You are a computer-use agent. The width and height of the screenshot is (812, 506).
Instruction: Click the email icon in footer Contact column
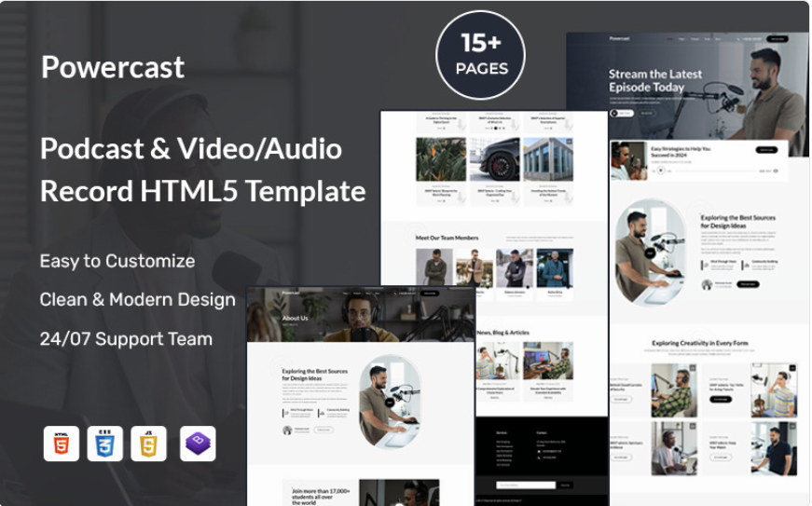(539, 451)
